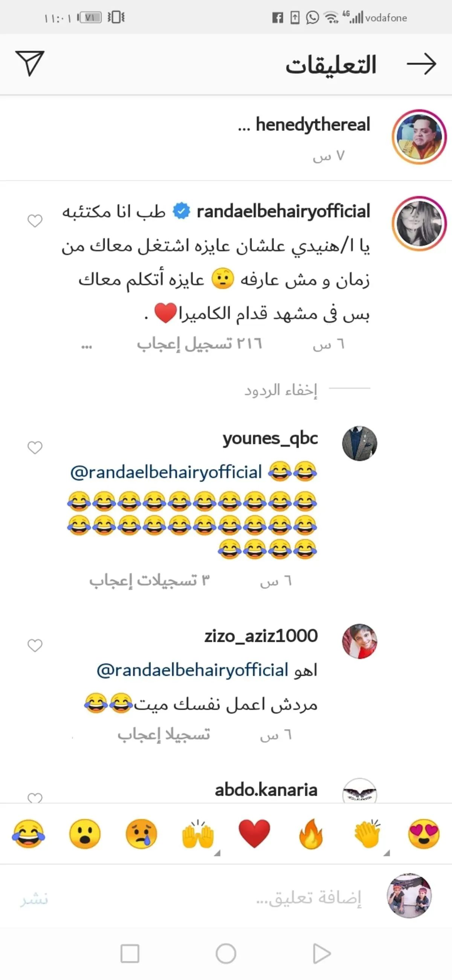
Task: Open the @randaelbehairyofficial mention in zizo_aziz1000's reply
Action: click(x=192, y=670)
